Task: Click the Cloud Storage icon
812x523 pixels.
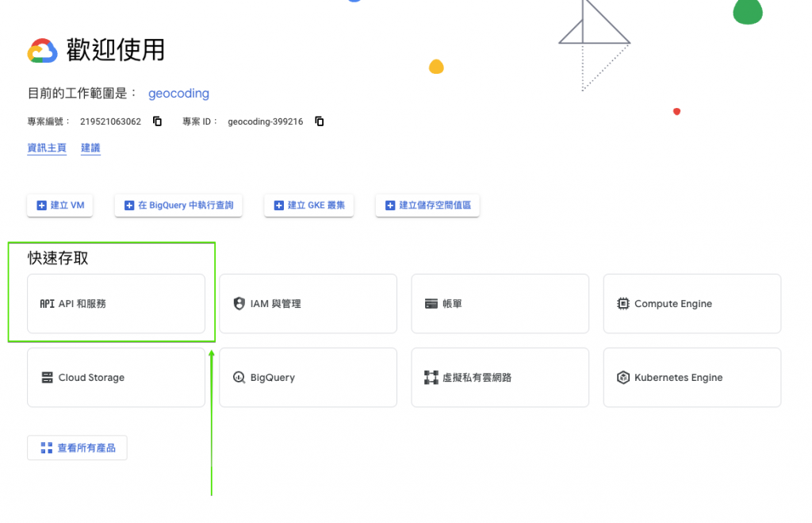Action: 47,377
